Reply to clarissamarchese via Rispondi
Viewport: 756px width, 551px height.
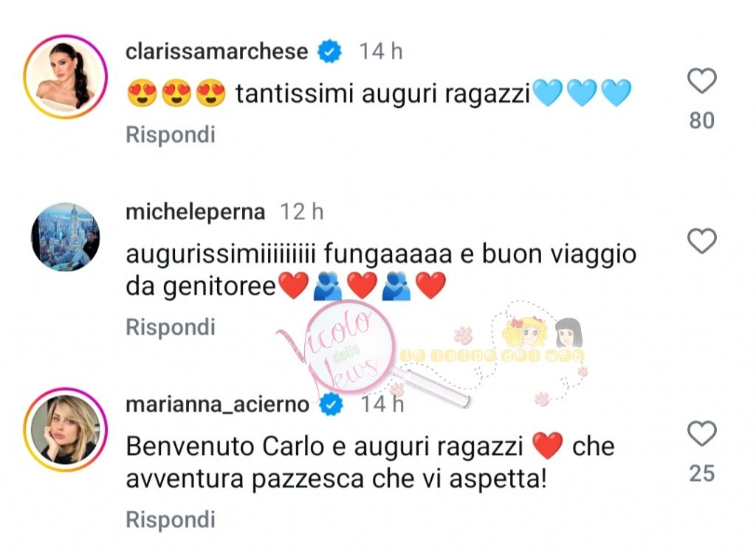pos(171,134)
